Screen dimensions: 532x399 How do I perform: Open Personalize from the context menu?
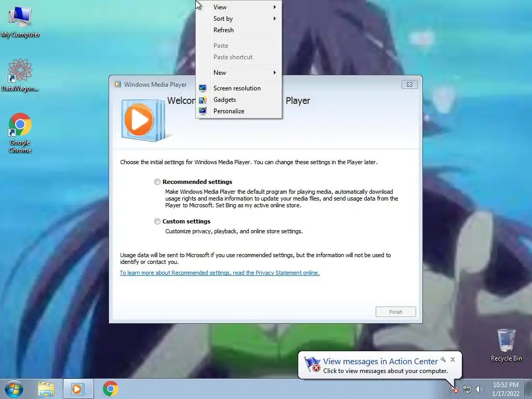[x=239, y=111]
